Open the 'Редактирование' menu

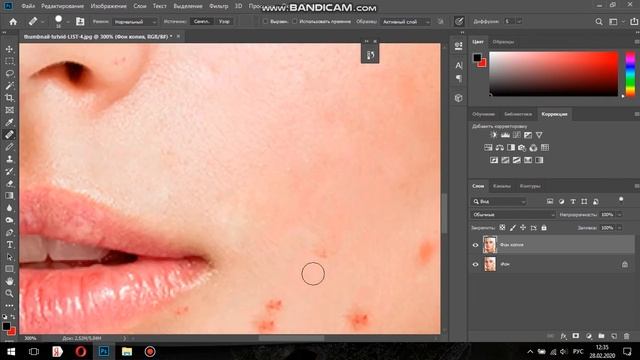click(62, 6)
